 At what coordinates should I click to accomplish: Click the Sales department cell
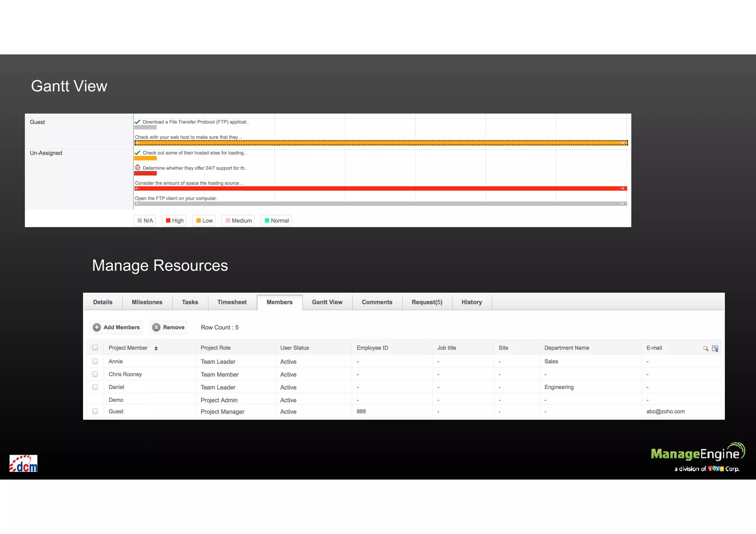pyautogui.click(x=551, y=362)
